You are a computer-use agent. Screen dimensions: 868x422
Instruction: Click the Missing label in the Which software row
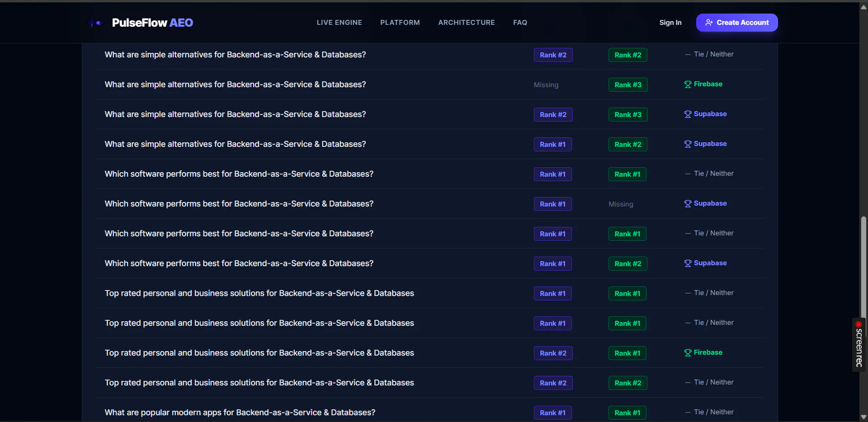pos(621,204)
